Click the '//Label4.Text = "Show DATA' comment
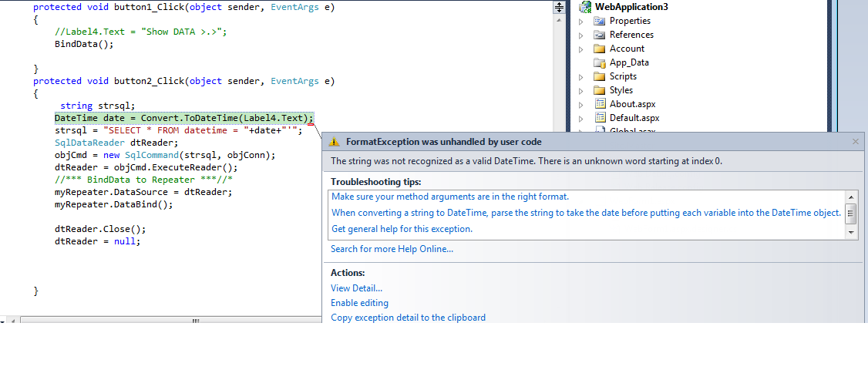This screenshot has height=370, width=868. 140,32
